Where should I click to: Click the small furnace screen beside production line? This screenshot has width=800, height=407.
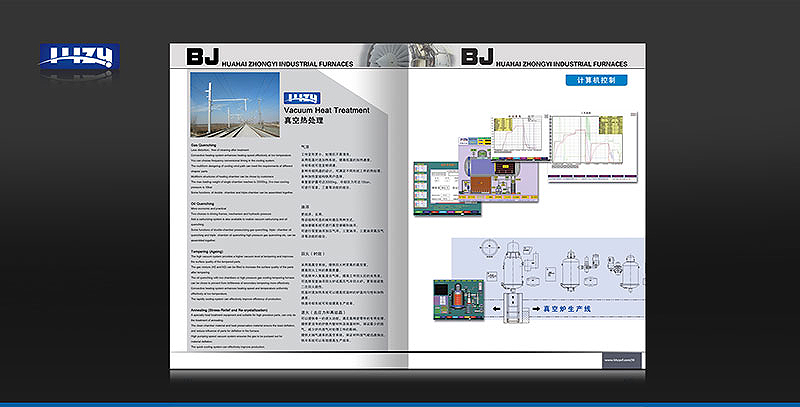click(455, 300)
